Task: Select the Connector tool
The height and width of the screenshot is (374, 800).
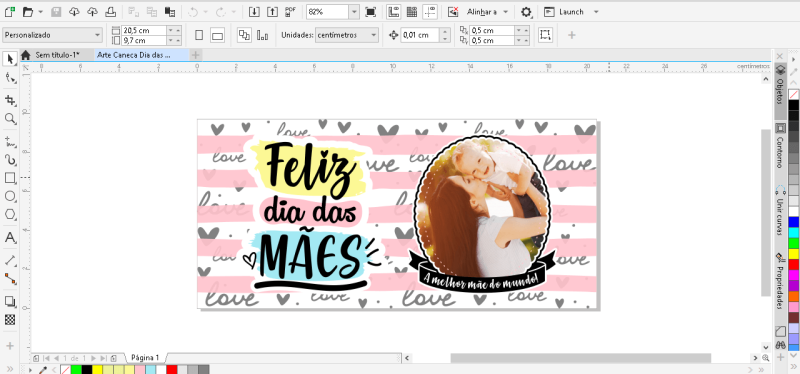Action: (x=10, y=279)
